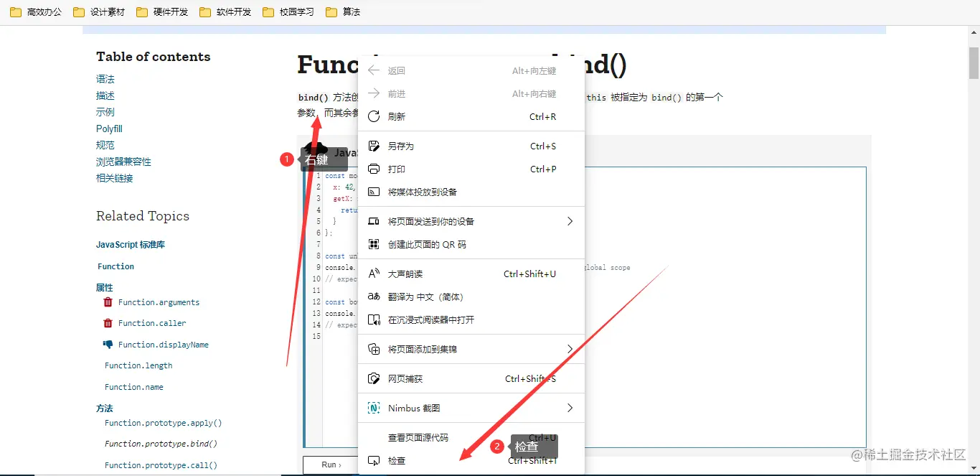Click the printer icon
Screen dimensions: 980x476
(373, 169)
